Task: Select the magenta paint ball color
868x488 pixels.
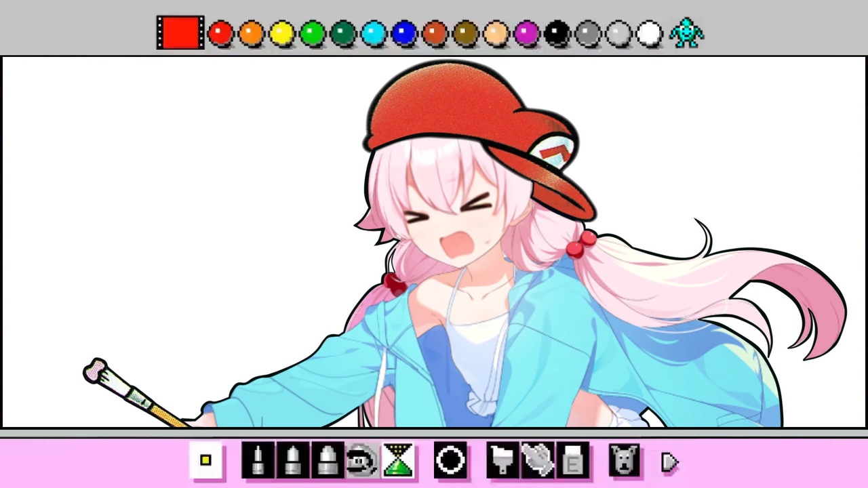Action: (x=527, y=33)
